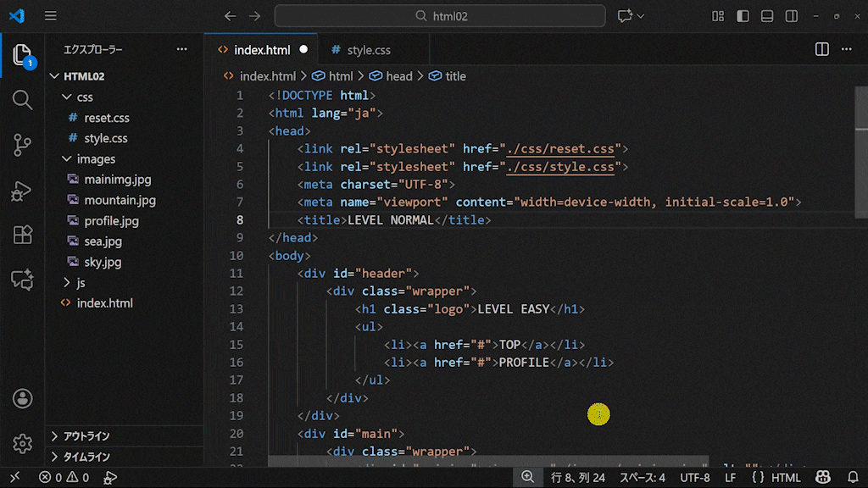
Task: Toggle the primary side bar visibility
Action: click(743, 16)
